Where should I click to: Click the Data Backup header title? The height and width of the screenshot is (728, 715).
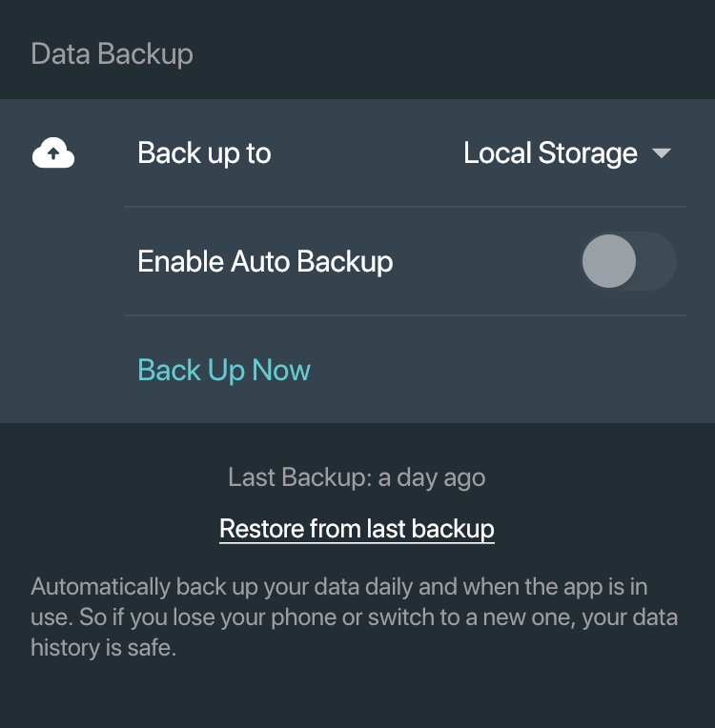[x=112, y=54]
